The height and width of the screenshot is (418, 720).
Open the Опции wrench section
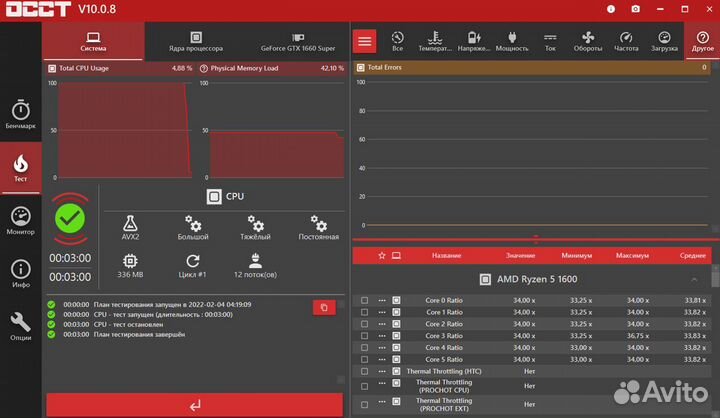point(21,327)
